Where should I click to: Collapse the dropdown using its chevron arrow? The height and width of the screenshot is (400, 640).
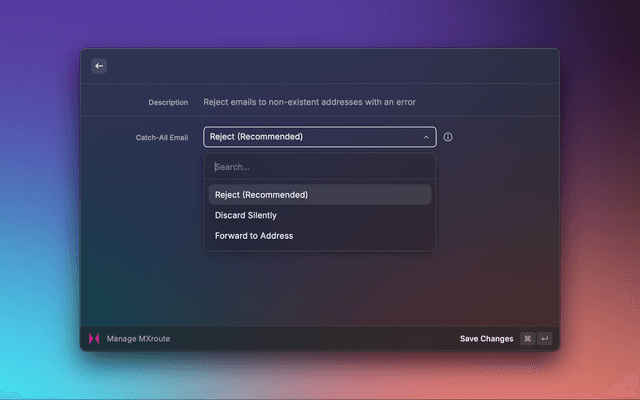[426, 137]
